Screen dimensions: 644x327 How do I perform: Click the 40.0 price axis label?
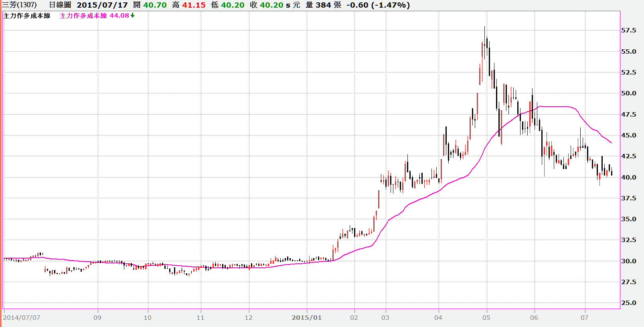coord(628,177)
